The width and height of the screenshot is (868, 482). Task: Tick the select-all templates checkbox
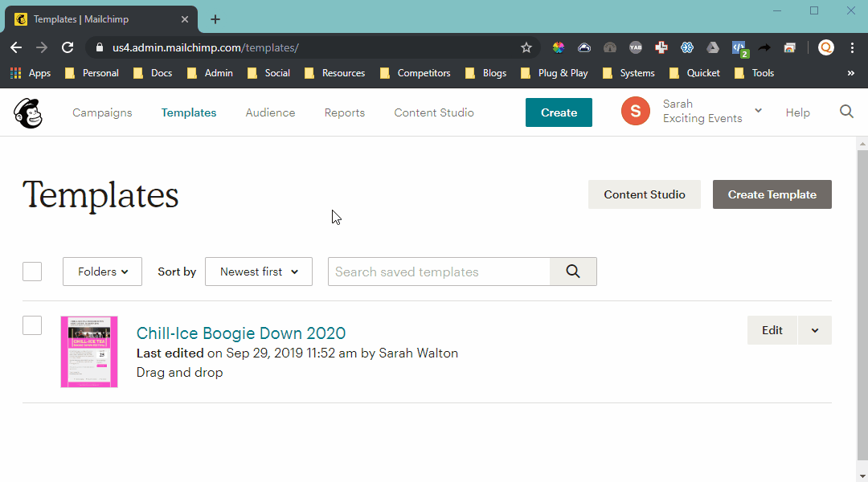(32, 272)
